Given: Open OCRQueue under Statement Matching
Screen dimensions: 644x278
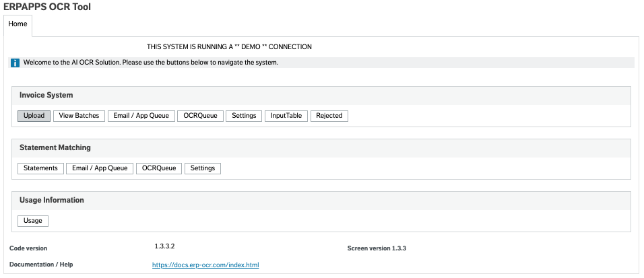Looking at the screenshot, I should [159, 168].
